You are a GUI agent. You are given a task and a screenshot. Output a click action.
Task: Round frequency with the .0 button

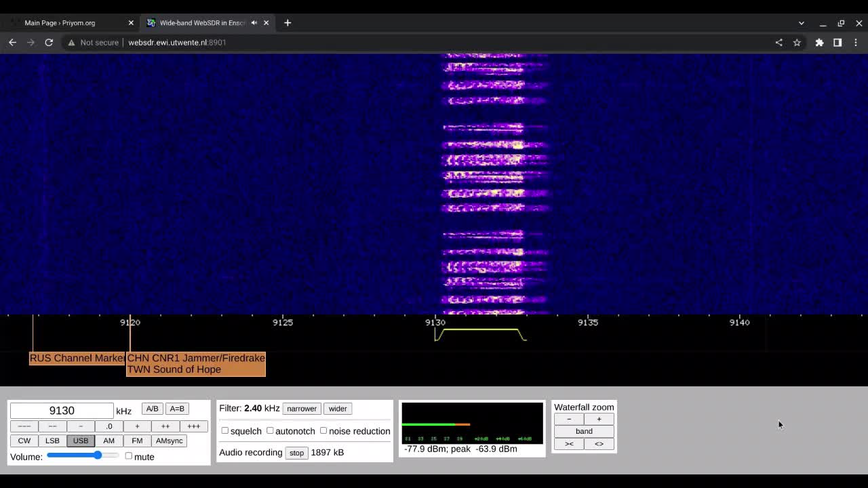pyautogui.click(x=108, y=426)
